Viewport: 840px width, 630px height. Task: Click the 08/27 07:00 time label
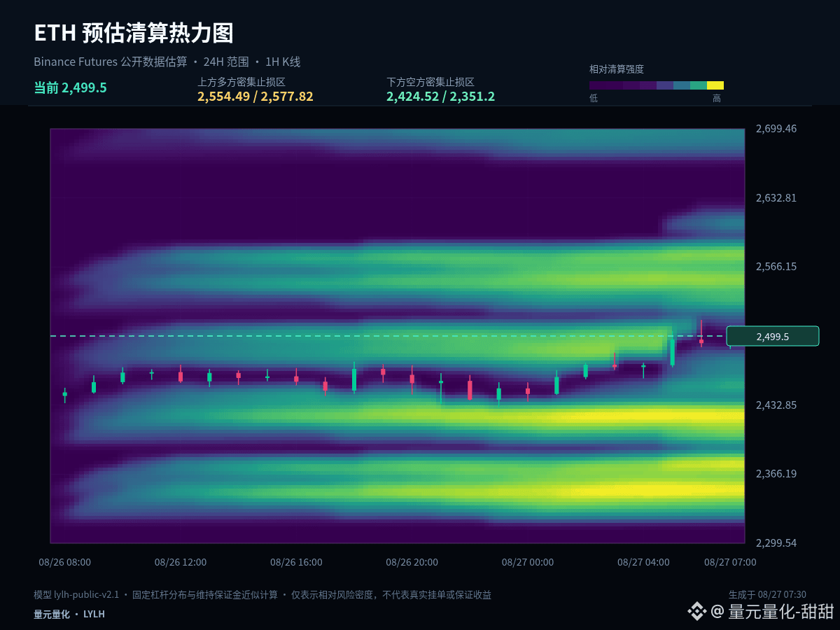[x=730, y=562]
